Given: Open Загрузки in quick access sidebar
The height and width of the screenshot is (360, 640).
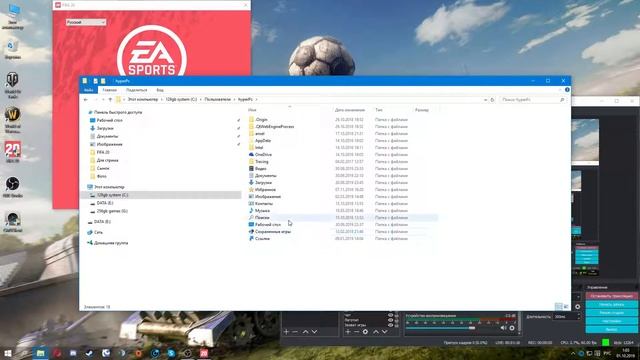Looking at the screenshot, I should click(x=104, y=128).
